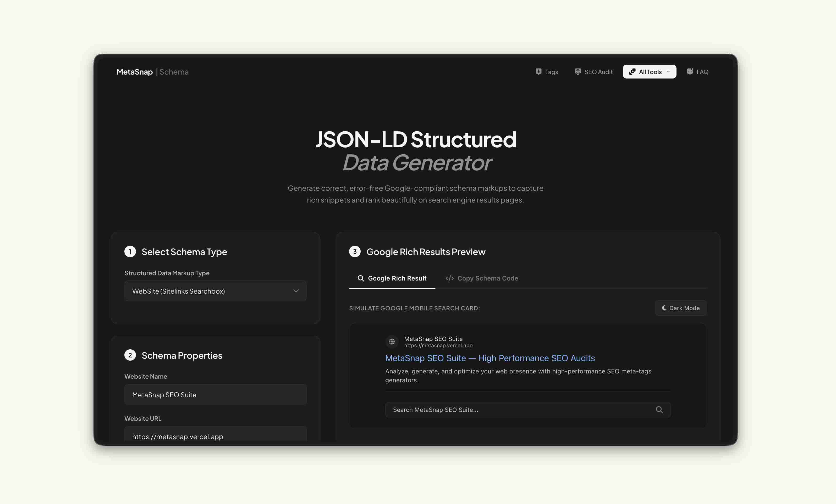Click the MetaSnap SEO Suite site name in preview
836x504 pixels.
[433, 339]
